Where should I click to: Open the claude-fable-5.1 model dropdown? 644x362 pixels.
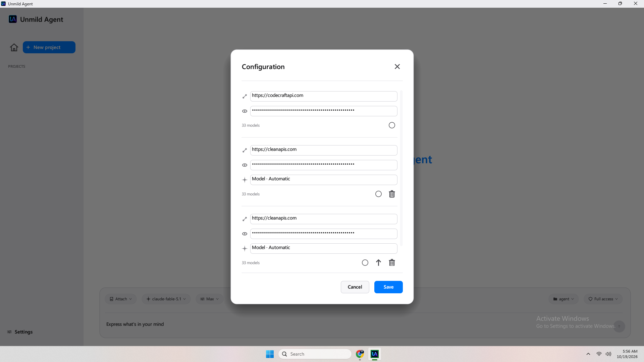(x=166, y=299)
